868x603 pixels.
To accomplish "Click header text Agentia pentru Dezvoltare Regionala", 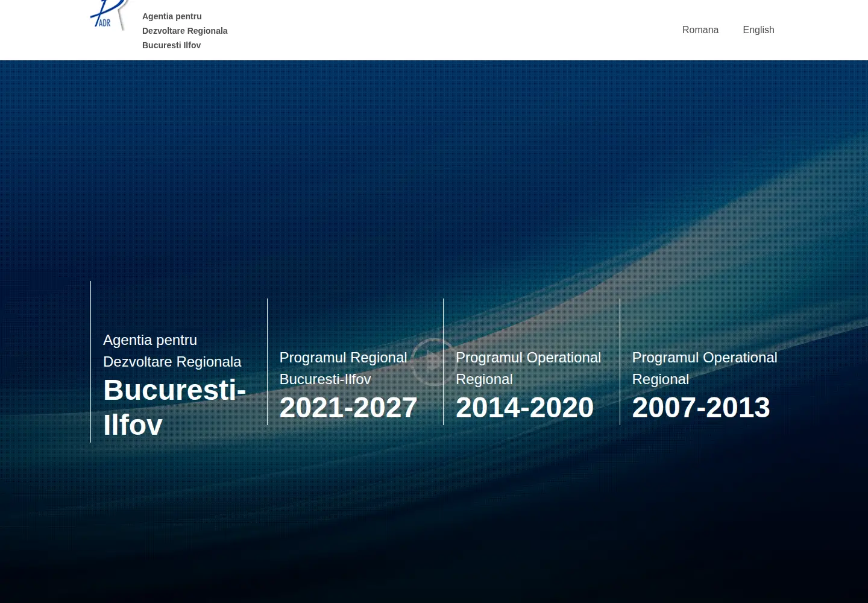I will (x=184, y=31).
